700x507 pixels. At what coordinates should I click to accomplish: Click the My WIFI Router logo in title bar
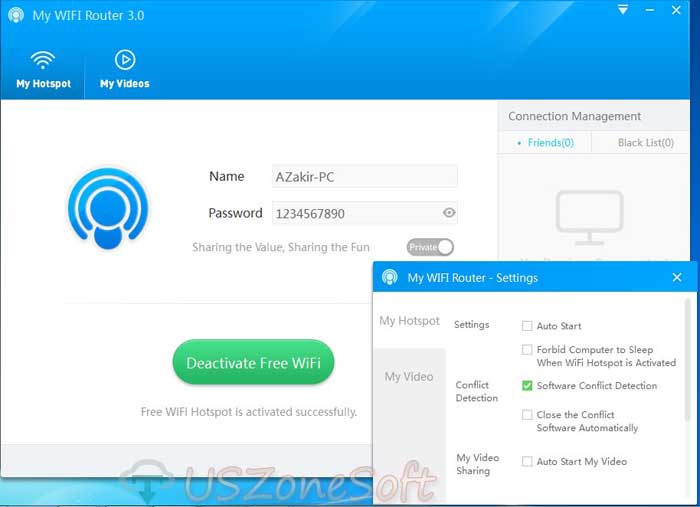(x=16, y=15)
